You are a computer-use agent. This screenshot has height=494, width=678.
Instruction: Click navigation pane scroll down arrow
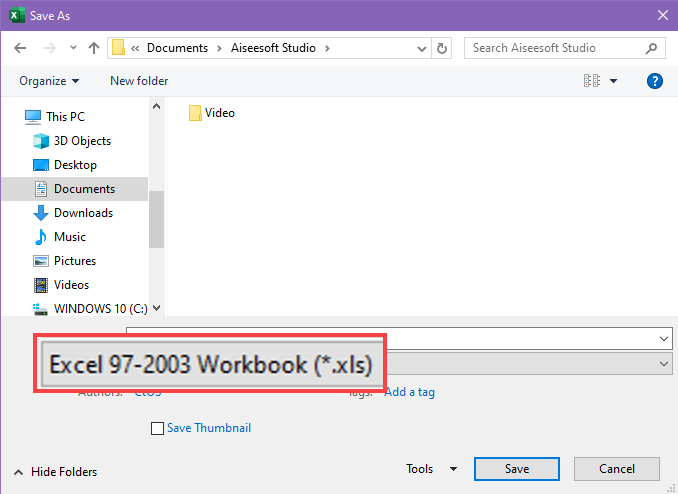157,308
